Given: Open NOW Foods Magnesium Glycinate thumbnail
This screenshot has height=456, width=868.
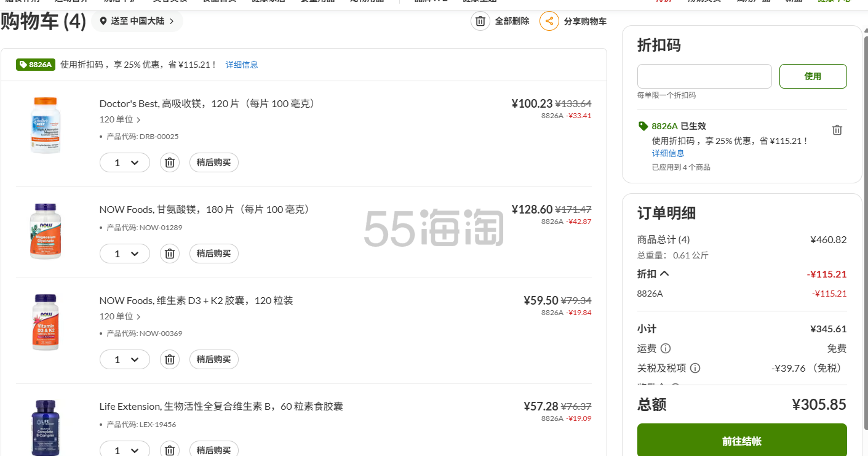Looking at the screenshot, I should pyautogui.click(x=46, y=231).
